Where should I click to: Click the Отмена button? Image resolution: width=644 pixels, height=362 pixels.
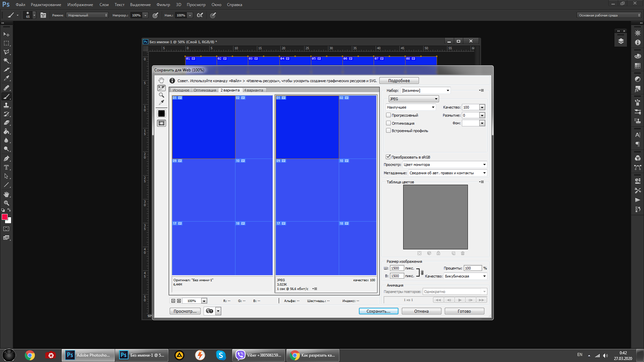pos(421,311)
